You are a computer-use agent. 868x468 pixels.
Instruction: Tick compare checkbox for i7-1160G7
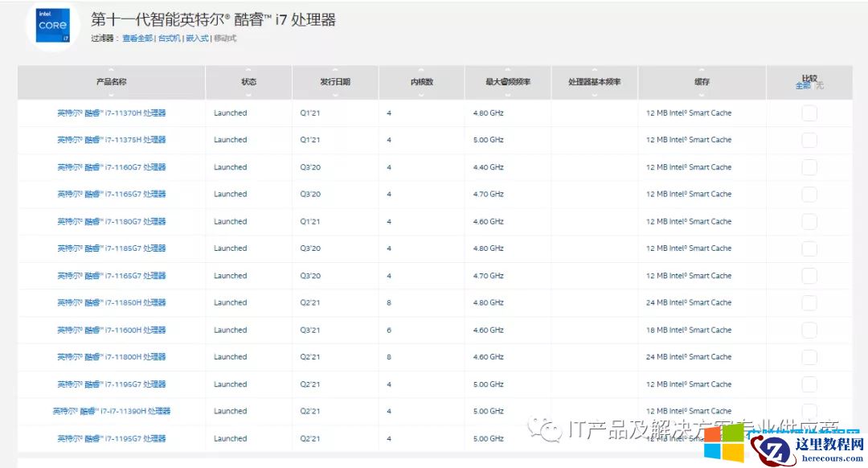pyautogui.click(x=809, y=167)
